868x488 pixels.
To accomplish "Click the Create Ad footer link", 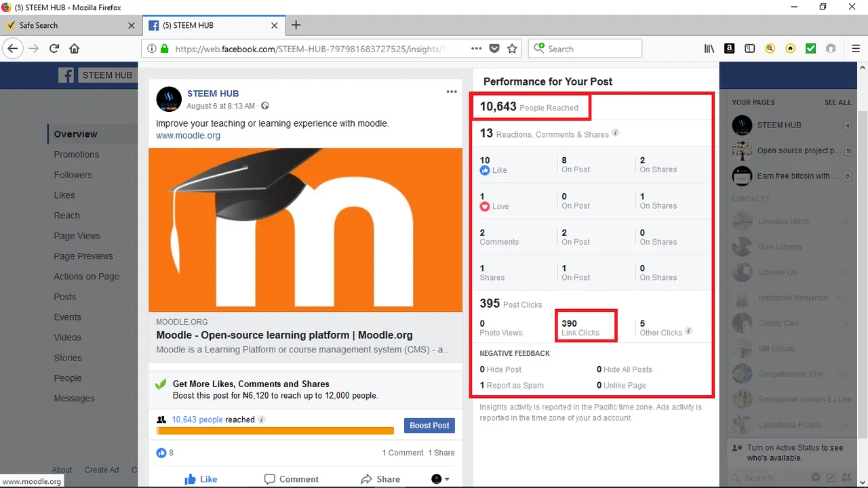I will pos(102,470).
